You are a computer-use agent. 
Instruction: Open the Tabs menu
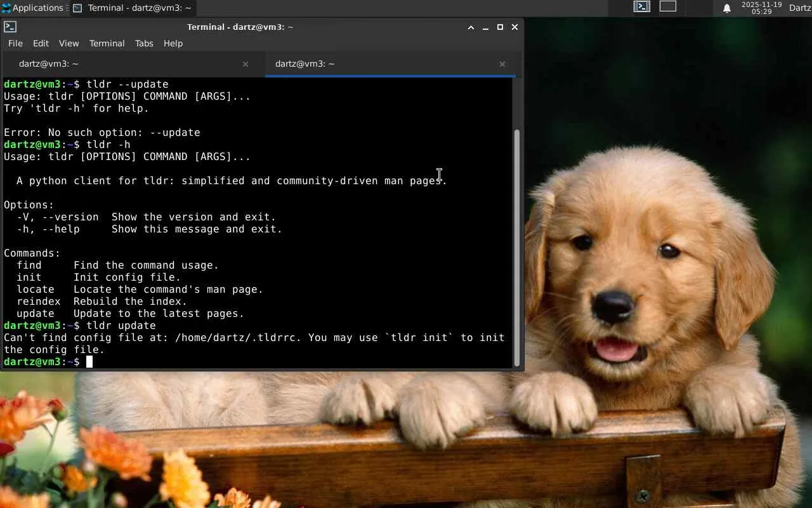144,43
